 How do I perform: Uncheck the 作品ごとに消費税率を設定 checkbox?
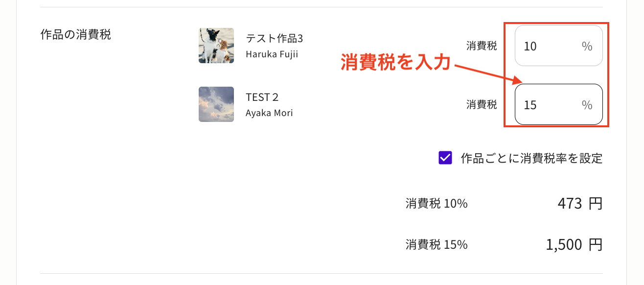tap(445, 158)
